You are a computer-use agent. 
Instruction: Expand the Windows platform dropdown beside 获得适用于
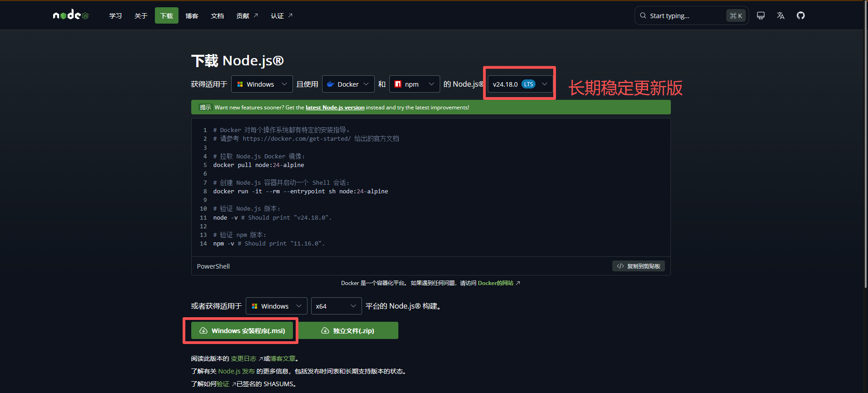(x=262, y=84)
